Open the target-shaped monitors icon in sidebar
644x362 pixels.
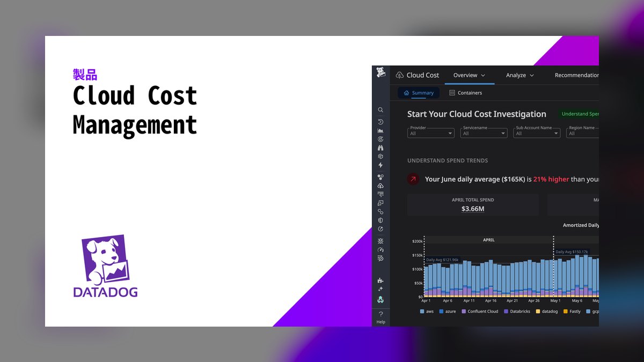coord(380,139)
